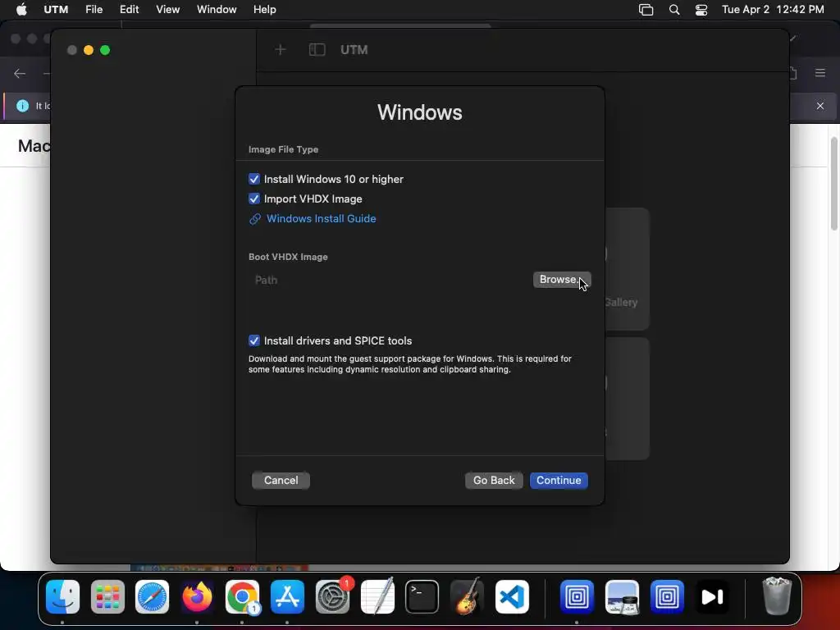The height and width of the screenshot is (630, 840).
Task: Open the Help menu
Action: [x=265, y=10]
